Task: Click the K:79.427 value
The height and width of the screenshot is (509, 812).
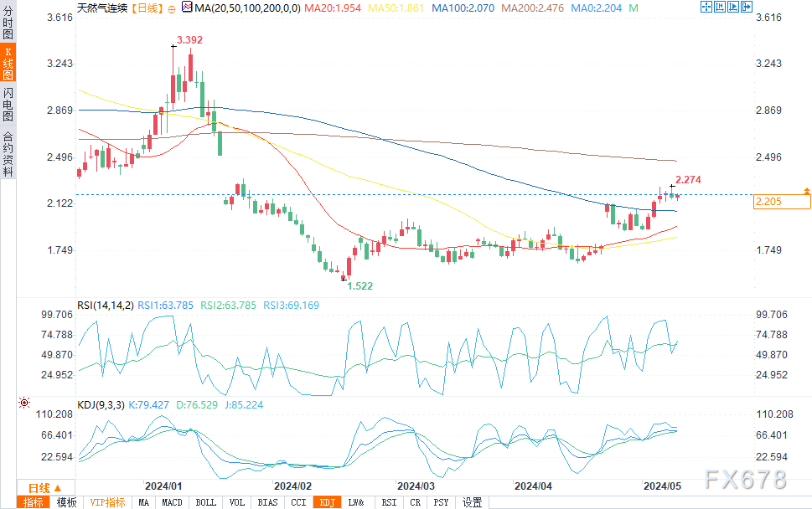Action: pyautogui.click(x=148, y=405)
